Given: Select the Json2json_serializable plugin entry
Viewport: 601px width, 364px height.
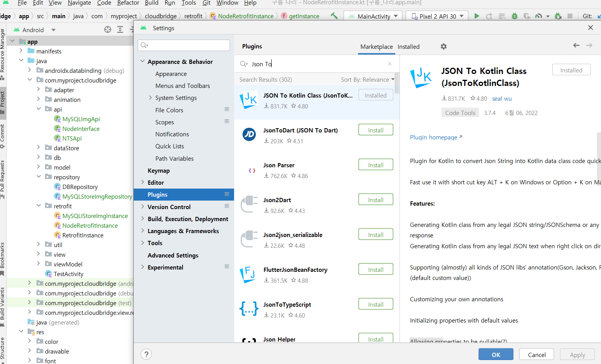Looking at the screenshot, I should (x=317, y=240).
